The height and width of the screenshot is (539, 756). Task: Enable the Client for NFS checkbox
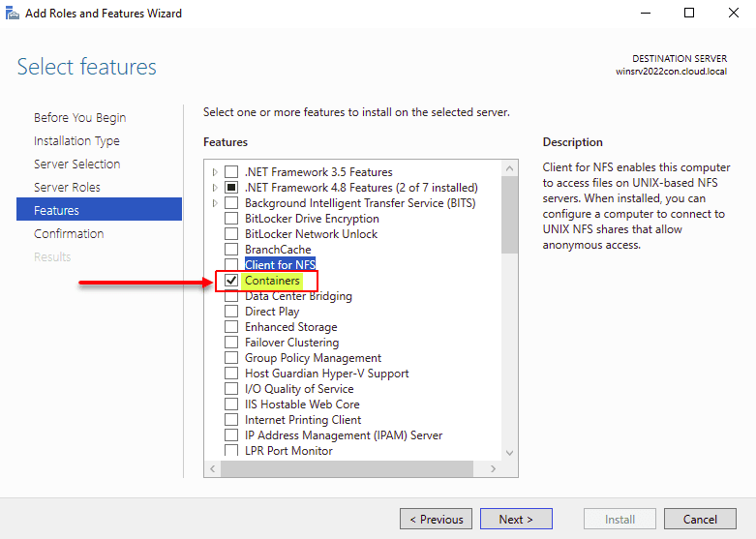coord(231,265)
